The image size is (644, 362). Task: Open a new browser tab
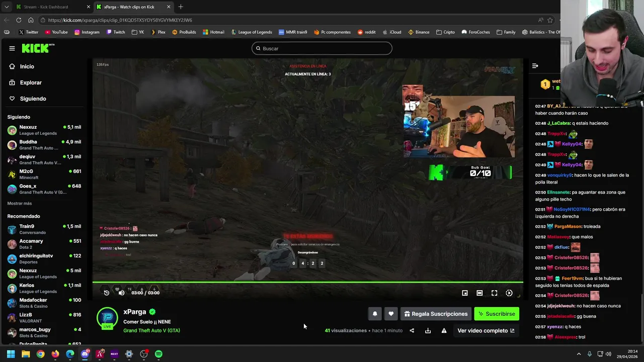181,7
